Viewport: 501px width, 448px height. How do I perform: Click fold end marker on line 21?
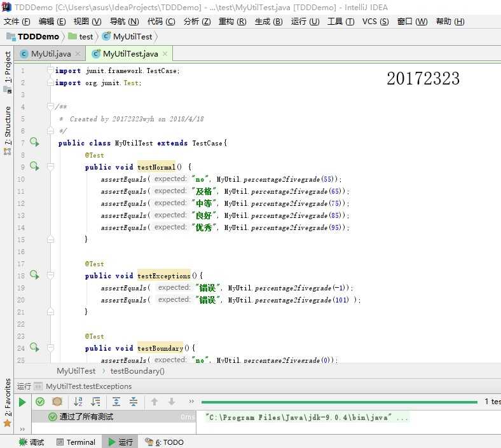coord(50,311)
